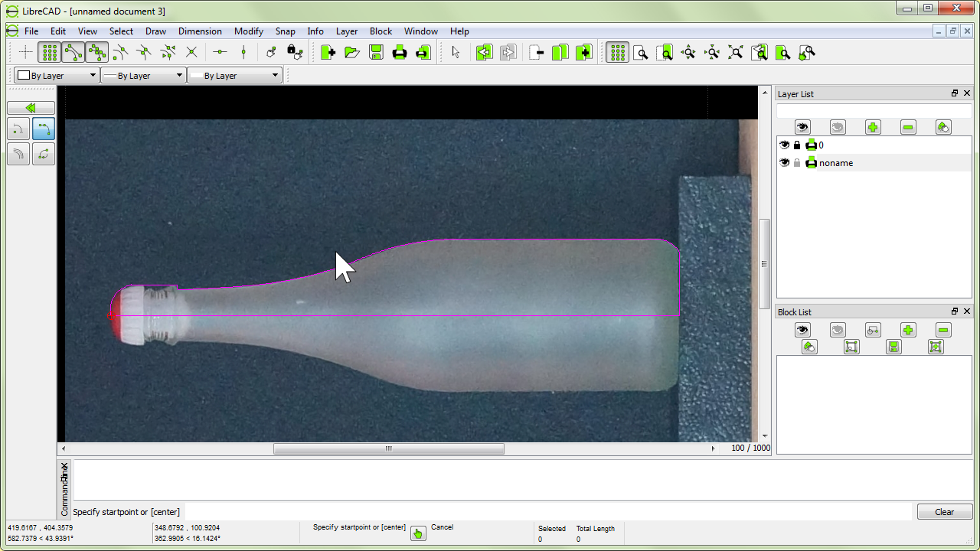Screen dimensions: 980x551
Task: Open the Draw menu
Action: click(155, 31)
